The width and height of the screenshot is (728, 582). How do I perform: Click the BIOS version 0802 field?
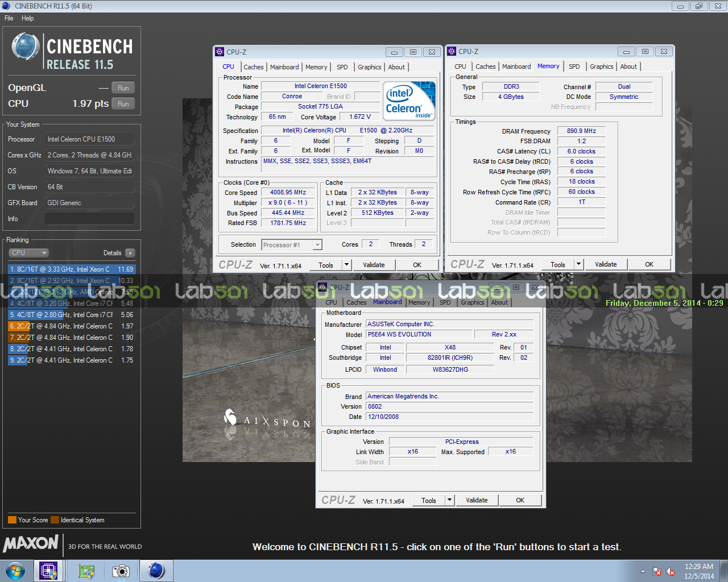(x=450, y=406)
